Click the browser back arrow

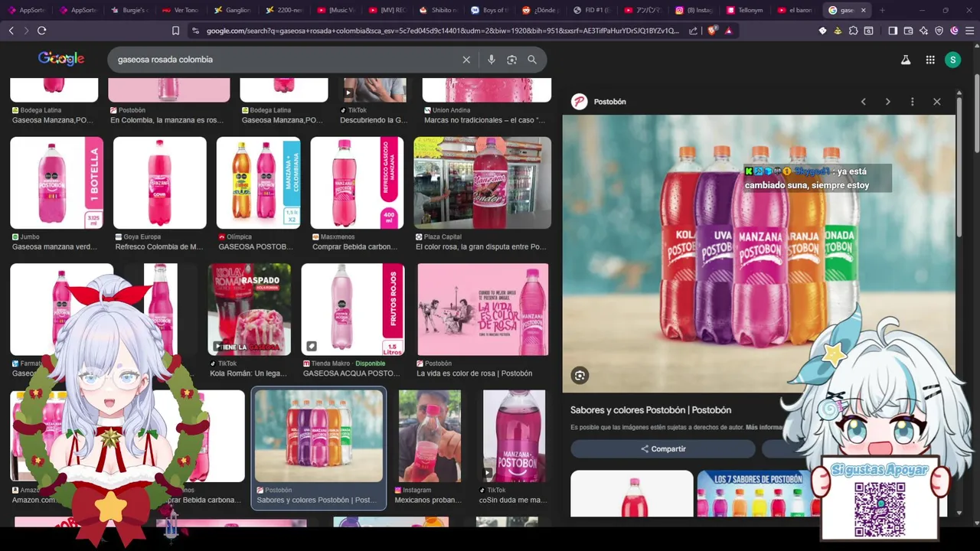coord(11,31)
